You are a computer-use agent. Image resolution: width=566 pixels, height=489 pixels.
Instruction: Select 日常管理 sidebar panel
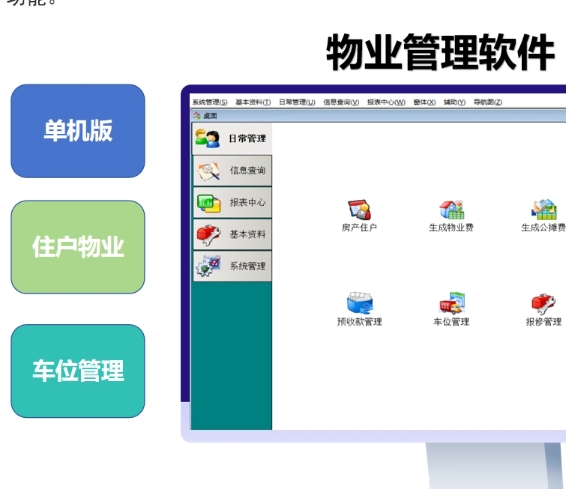pyautogui.click(x=232, y=139)
